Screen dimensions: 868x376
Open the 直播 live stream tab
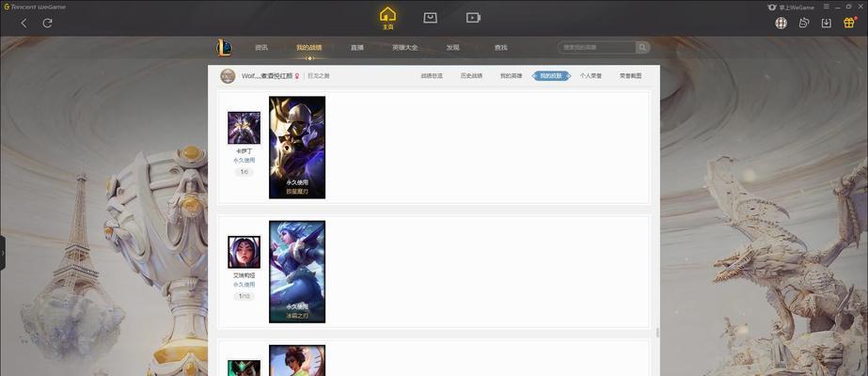pos(357,48)
